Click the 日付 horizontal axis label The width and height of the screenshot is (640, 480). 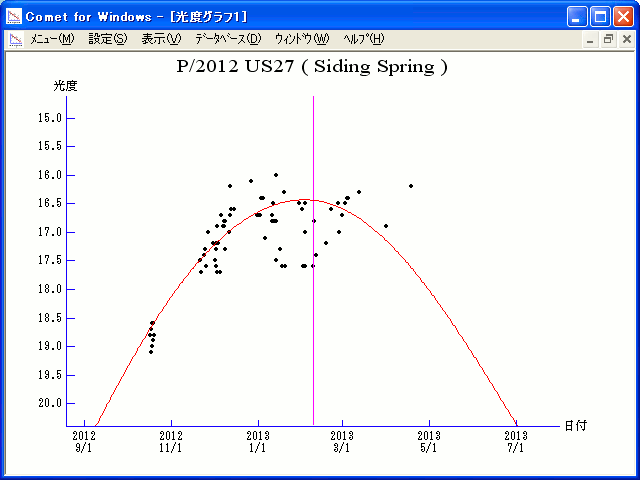point(574,425)
